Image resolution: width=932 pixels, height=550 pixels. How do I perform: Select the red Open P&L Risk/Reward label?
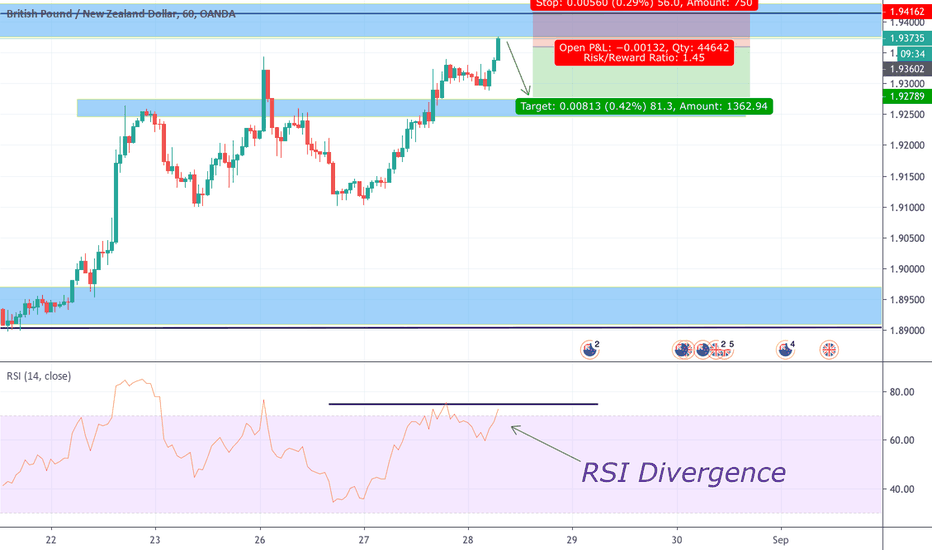(644, 53)
